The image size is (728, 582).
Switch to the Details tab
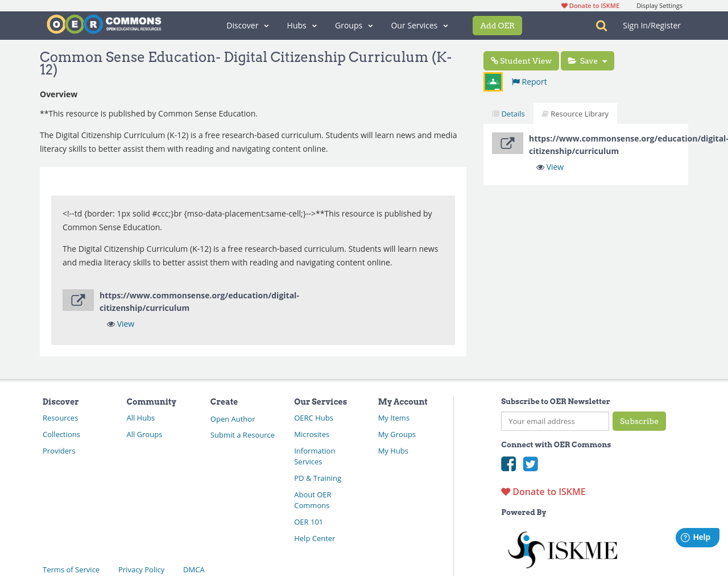click(508, 113)
